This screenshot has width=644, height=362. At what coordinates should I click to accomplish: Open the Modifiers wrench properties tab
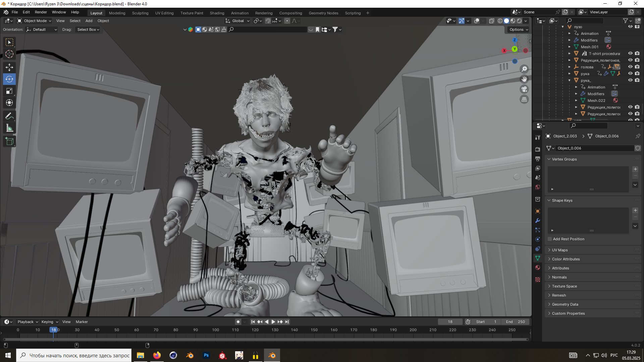point(538,221)
